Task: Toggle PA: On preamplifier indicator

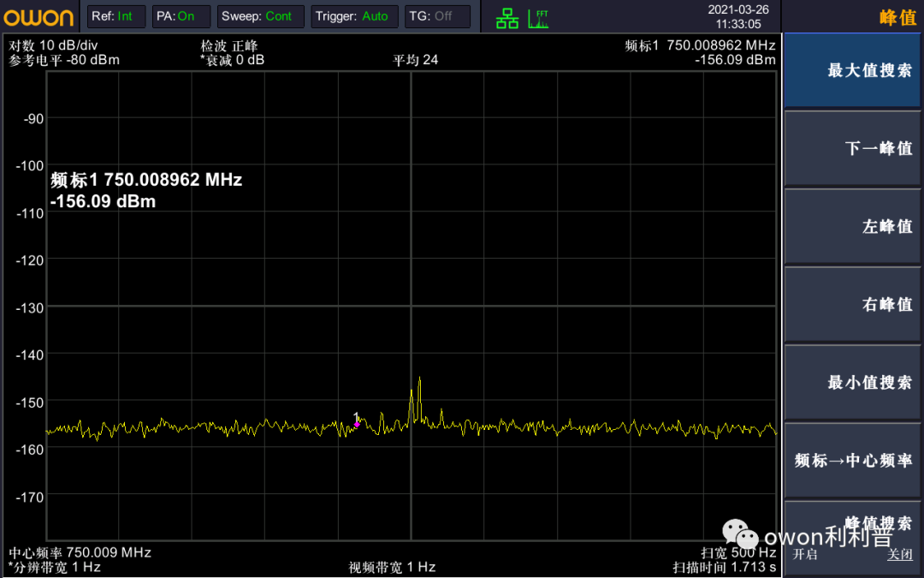Action: [x=181, y=16]
